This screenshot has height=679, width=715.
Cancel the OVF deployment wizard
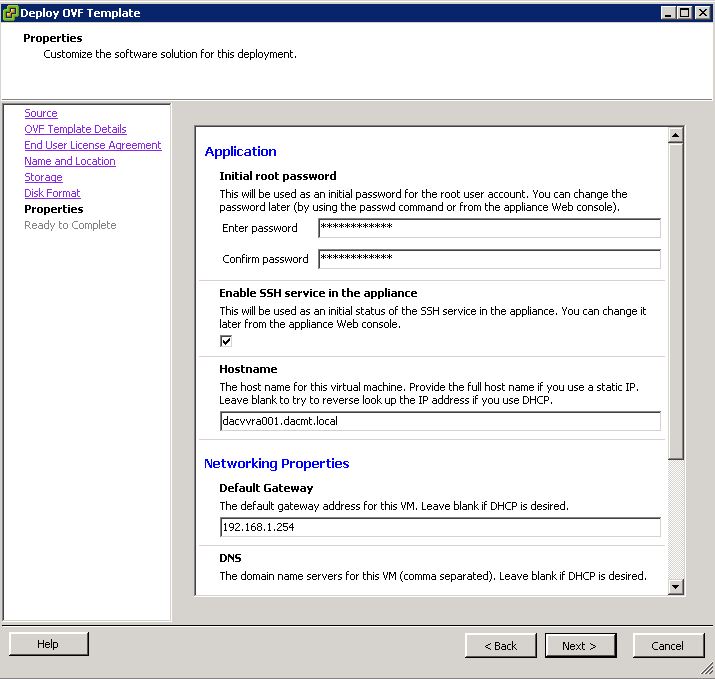668,646
